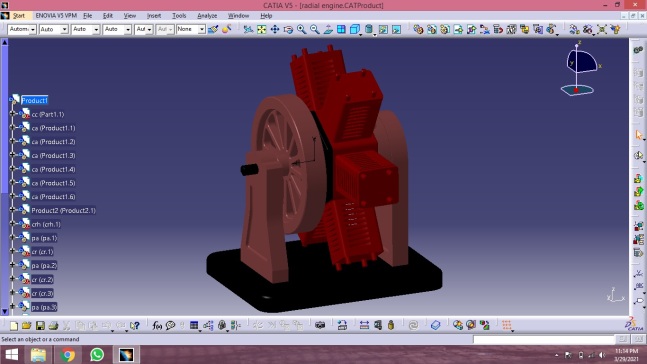
Task: Click the Select arrow icon on right toolbar
Action: click(x=638, y=135)
